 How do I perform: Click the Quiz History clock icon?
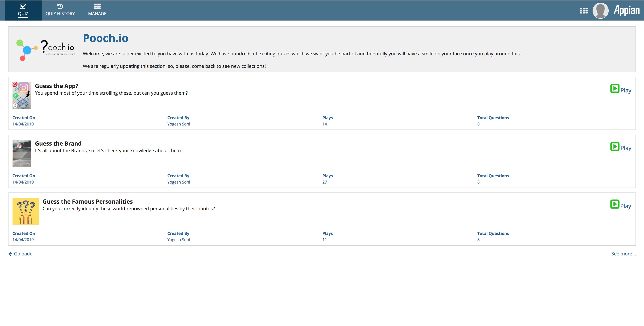click(x=60, y=6)
